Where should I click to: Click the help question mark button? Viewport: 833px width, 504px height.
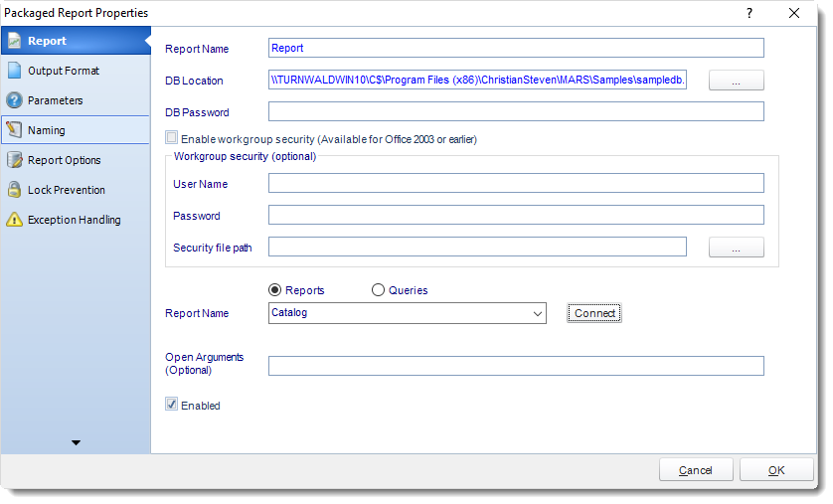click(750, 13)
